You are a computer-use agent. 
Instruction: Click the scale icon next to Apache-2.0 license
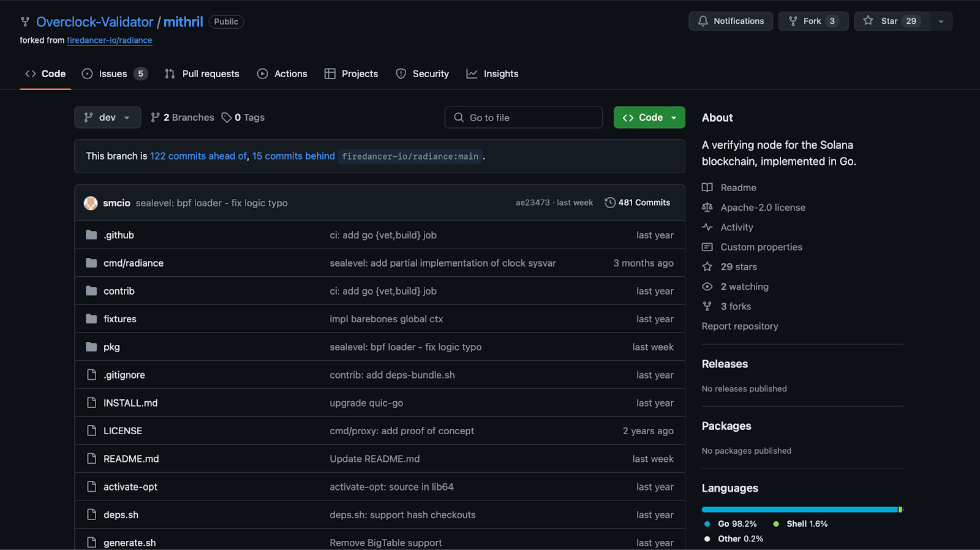tap(707, 208)
